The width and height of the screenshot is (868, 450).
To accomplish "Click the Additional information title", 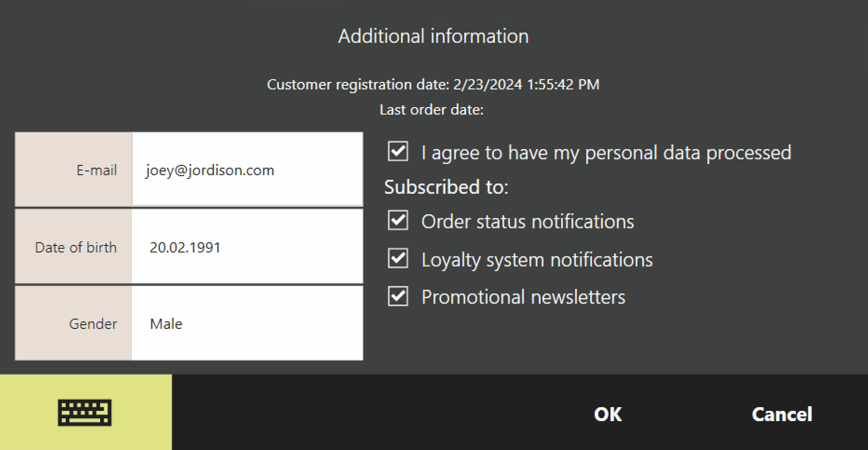I will click(x=434, y=36).
